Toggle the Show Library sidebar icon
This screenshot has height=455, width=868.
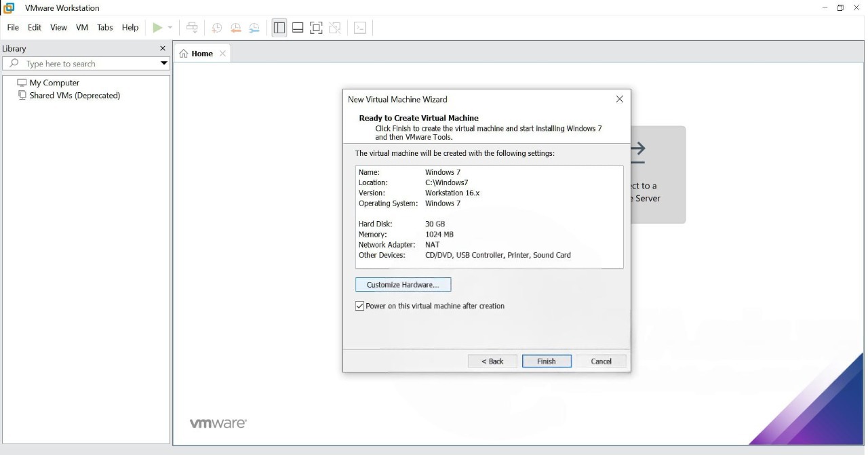click(x=279, y=28)
